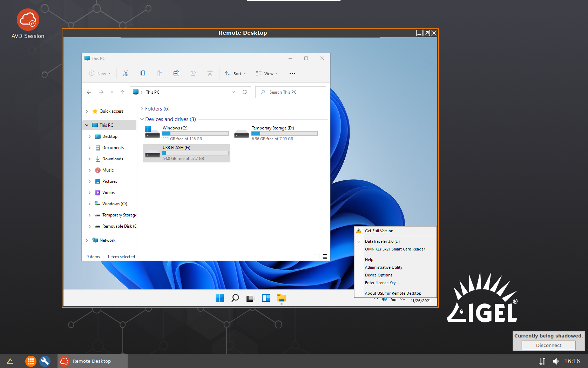Select the Temporary Storage (D:) drive tile
The image size is (588, 368).
coord(276,133)
